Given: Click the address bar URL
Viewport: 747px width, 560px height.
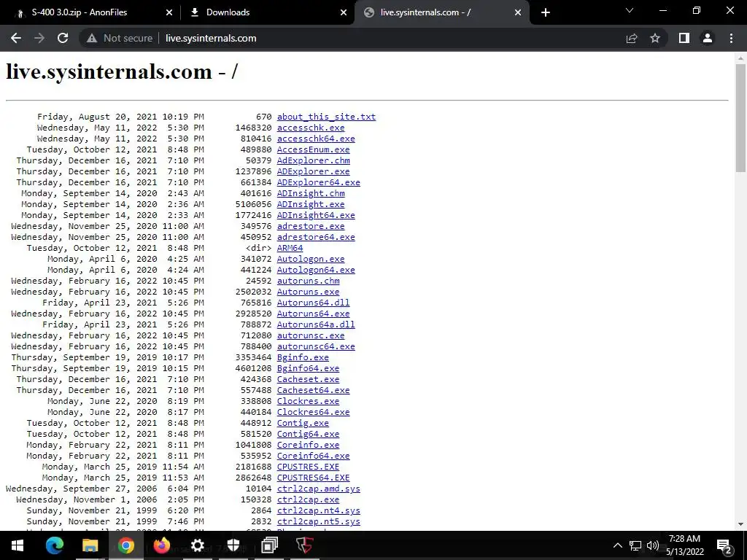Looking at the screenshot, I should (x=211, y=38).
